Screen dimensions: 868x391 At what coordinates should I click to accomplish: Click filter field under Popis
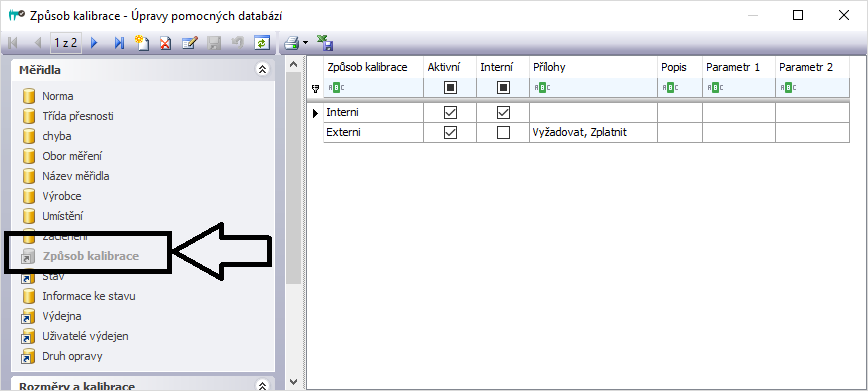(x=680, y=88)
